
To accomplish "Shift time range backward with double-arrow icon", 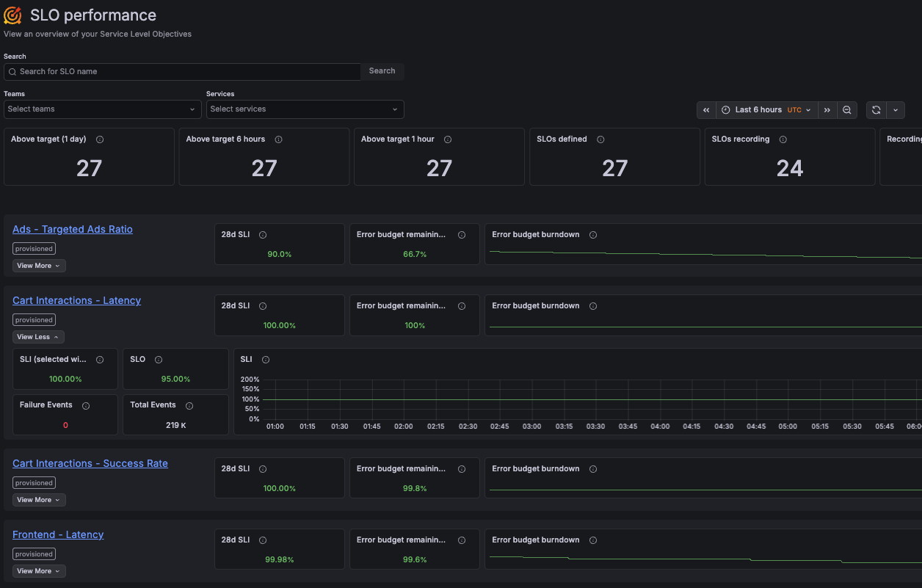I will 706,110.
